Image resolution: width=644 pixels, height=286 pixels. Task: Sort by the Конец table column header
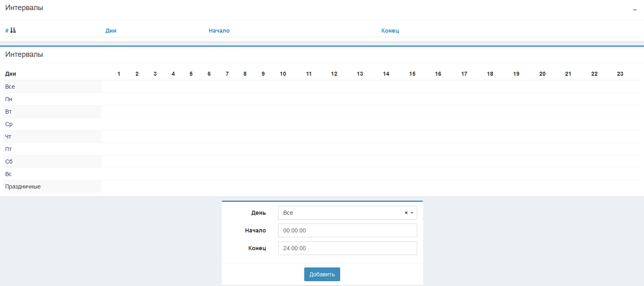coord(390,31)
